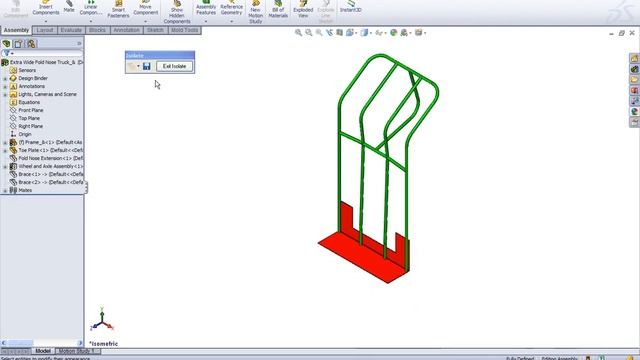Open Appearances task pane tab
640x360 pixels.
pos(634,111)
